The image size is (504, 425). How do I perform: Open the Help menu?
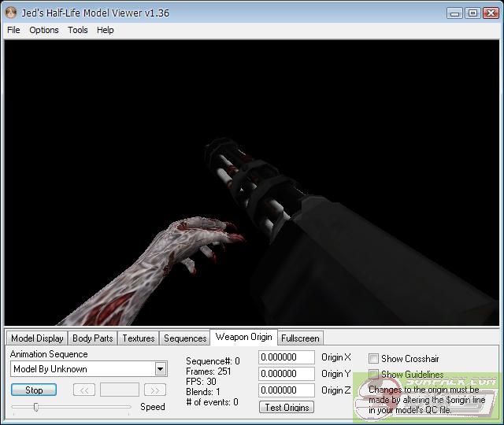tap(106, 30)
